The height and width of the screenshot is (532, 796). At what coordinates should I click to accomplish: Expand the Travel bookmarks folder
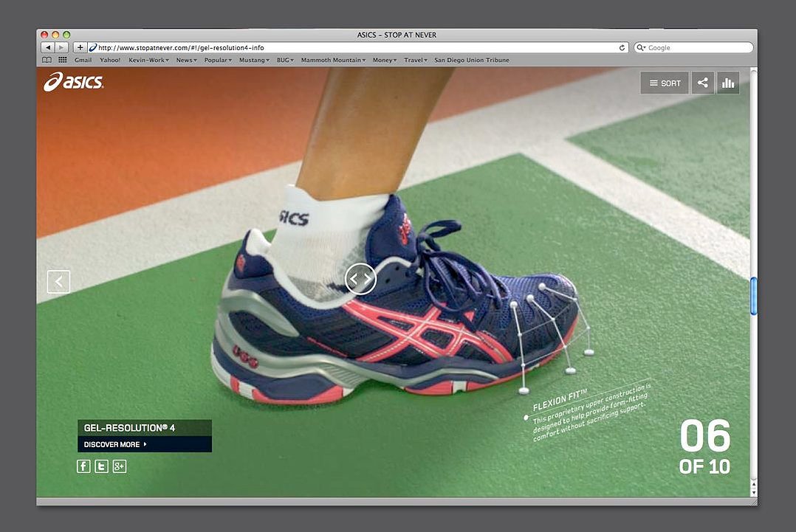416,60
